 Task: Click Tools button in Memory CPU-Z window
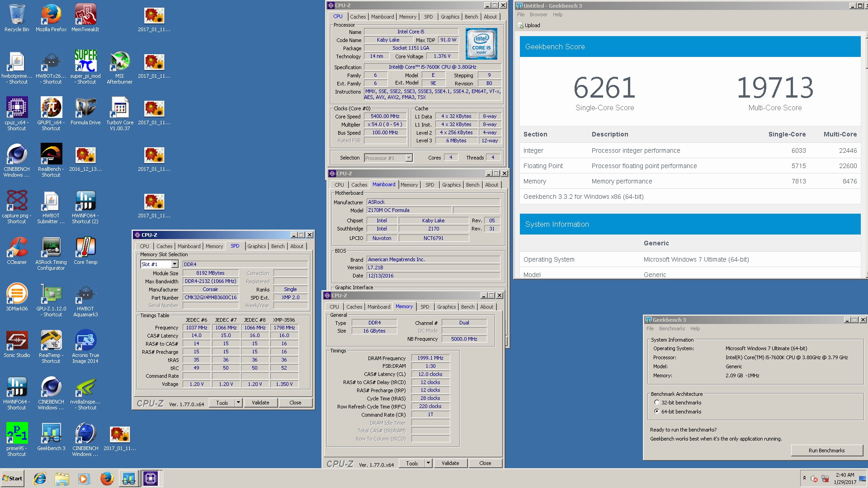[x=412, y=463]
